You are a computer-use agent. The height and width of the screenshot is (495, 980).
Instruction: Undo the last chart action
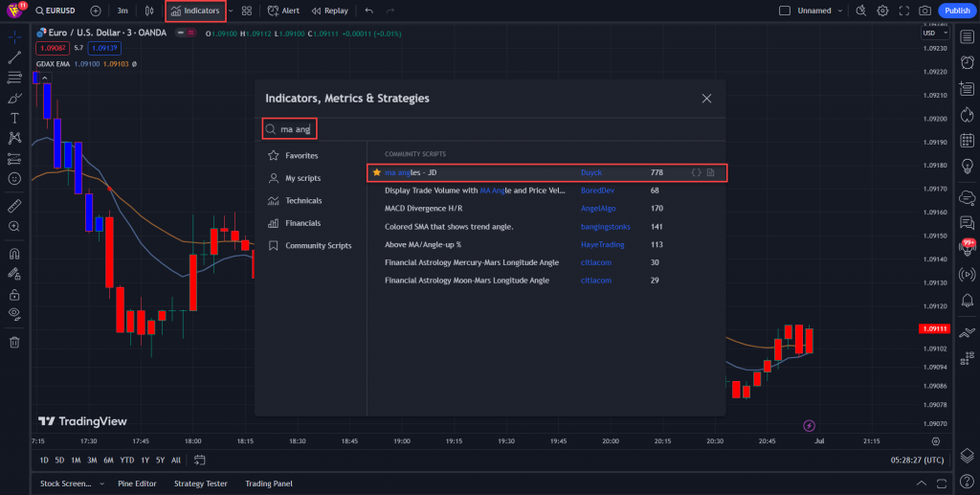368,11
